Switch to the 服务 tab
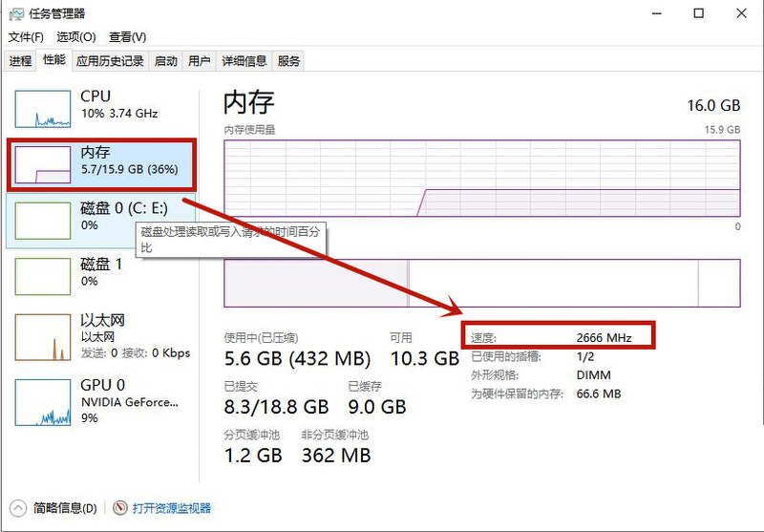 click(288, 61)
